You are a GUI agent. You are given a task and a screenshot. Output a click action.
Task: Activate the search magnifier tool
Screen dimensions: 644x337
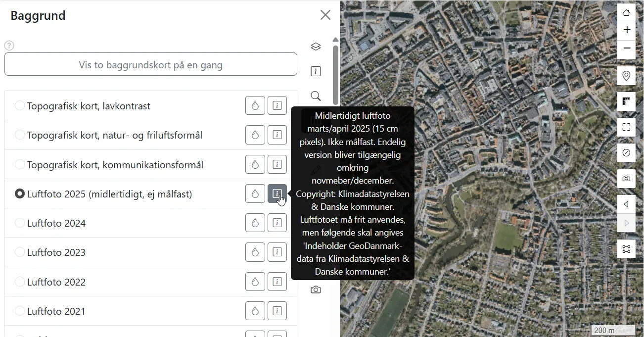316,96
